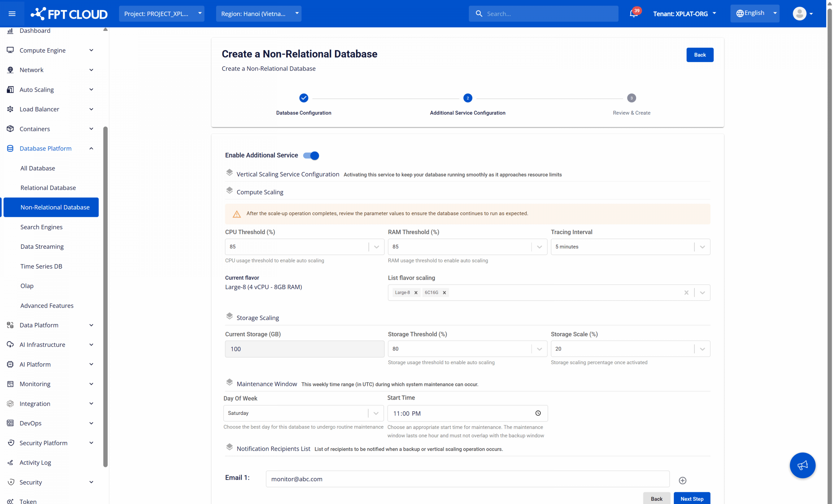
Task: Open the Tracing Interval dropdown
Action: pyautogui.click(x=702, y=247)
